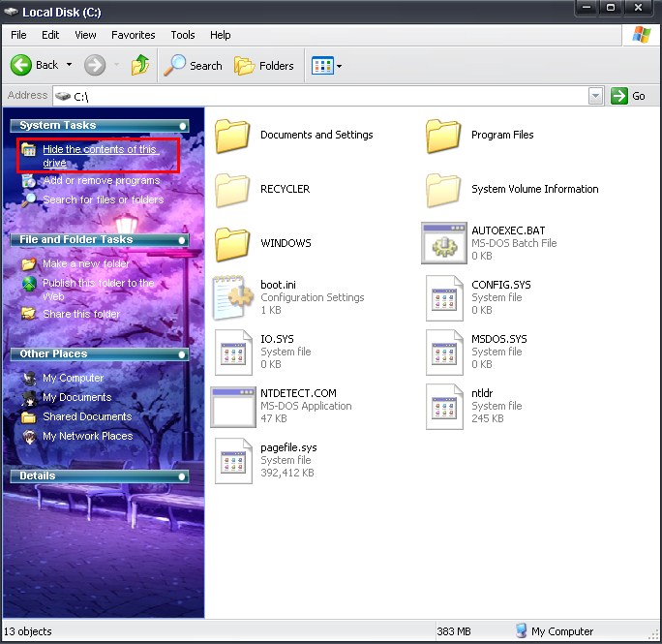
Task: Select the Documents and Settings folder icon
Action: pyautogui.click(x=232, y=136)
